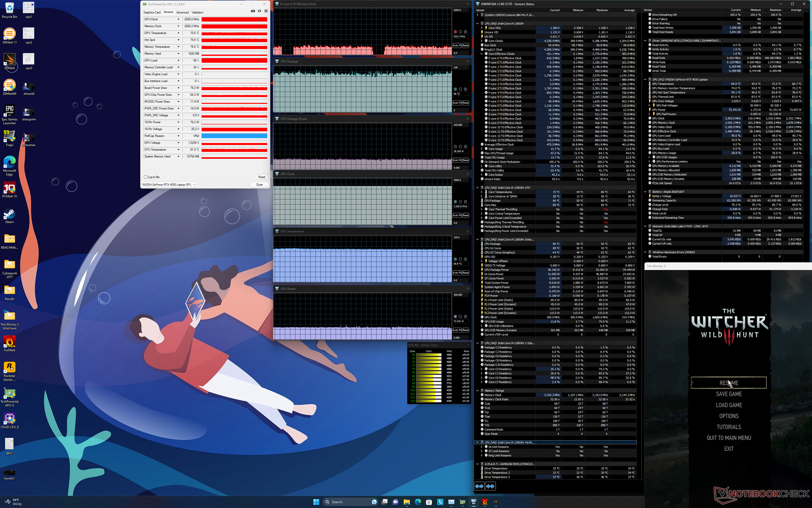Screen dimensions: 812x508
Task: Open the Results folder on desktop
Action: point(9,293)
